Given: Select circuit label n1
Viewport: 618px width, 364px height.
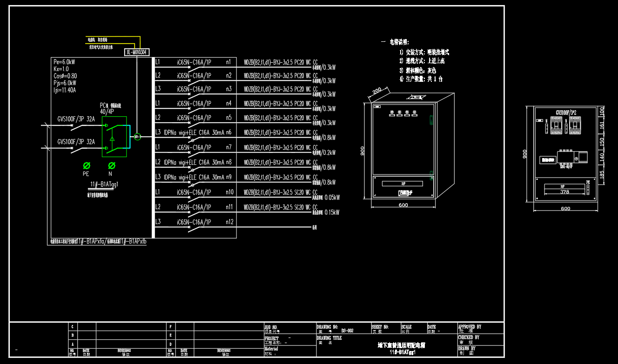Looking at the screenshot, I should (228, 62).
